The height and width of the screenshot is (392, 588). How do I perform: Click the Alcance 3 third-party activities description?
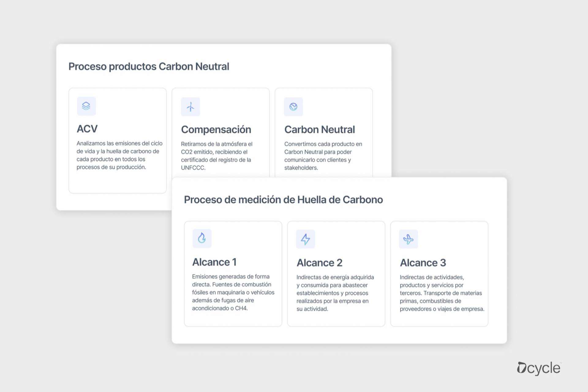pyautogui.click(x=442, y=293)
